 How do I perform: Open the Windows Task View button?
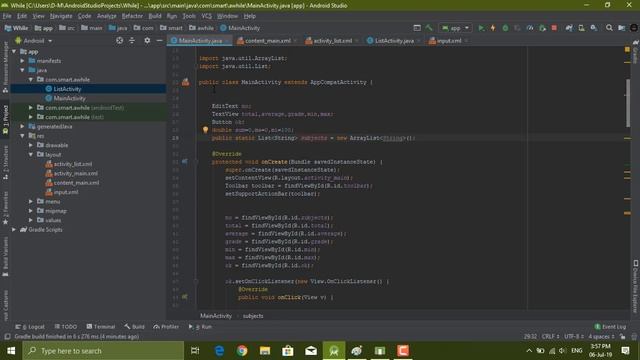[x=195, y=351]
